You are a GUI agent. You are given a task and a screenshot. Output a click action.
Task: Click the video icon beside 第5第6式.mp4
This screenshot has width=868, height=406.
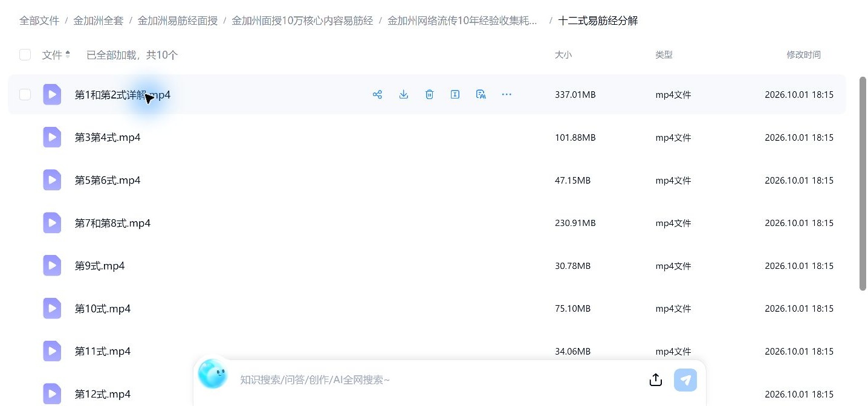[52, 180]
